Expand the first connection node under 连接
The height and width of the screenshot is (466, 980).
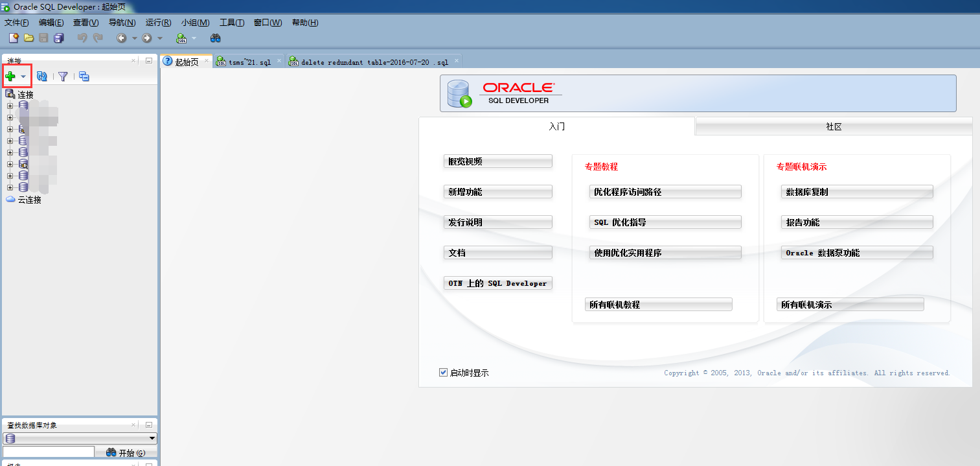[10, 105]
